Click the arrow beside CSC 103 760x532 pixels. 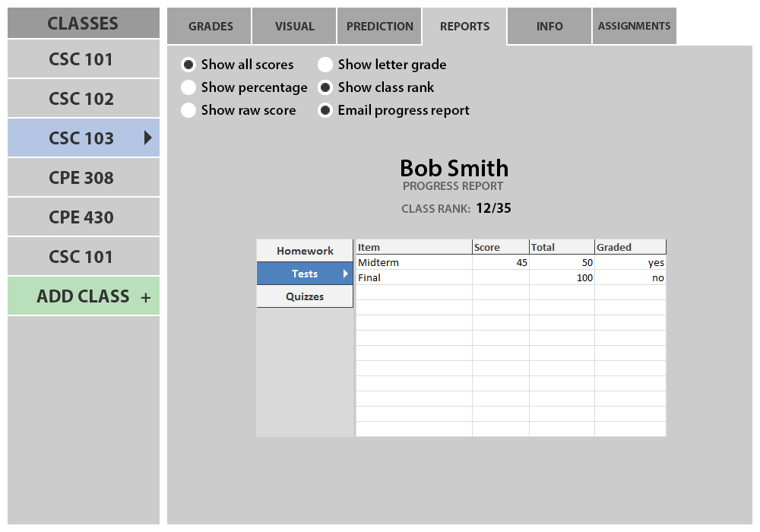tap(147, 138)
